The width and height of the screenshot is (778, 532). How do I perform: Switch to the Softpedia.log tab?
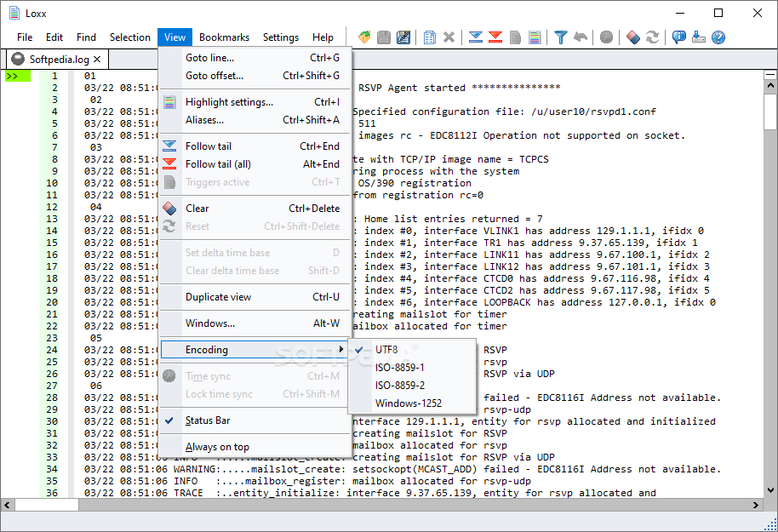[59, 60]
